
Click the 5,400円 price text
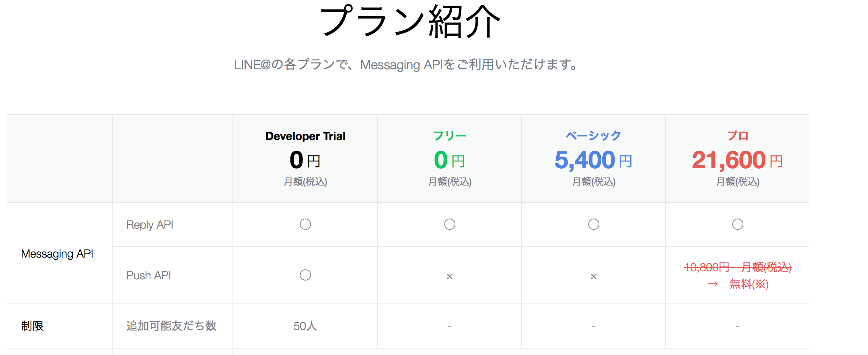593,160
